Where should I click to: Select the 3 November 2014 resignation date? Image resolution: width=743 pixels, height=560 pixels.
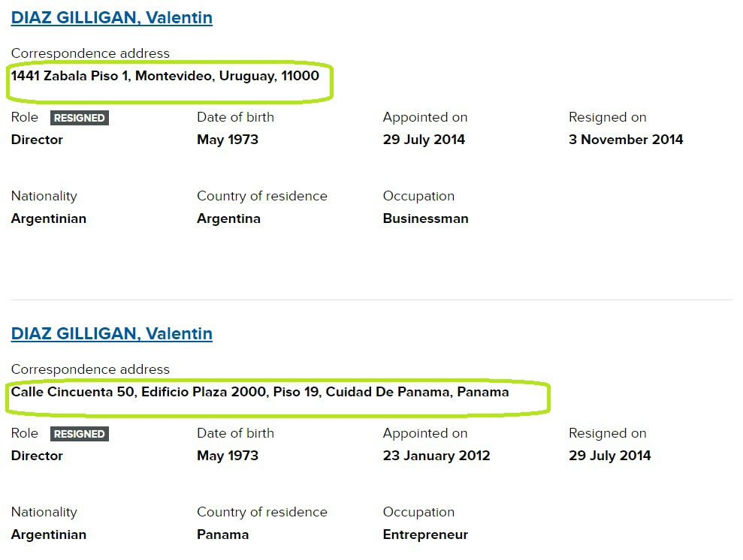[626, 140]
